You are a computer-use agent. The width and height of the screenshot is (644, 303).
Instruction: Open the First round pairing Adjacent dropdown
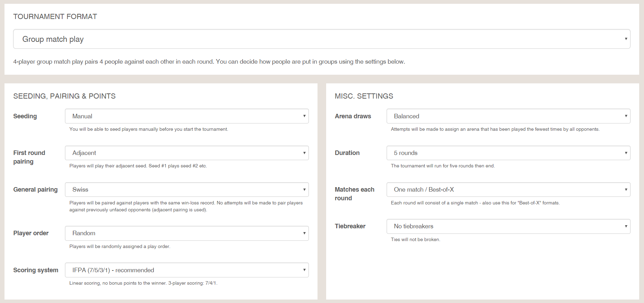coord(187,153)
